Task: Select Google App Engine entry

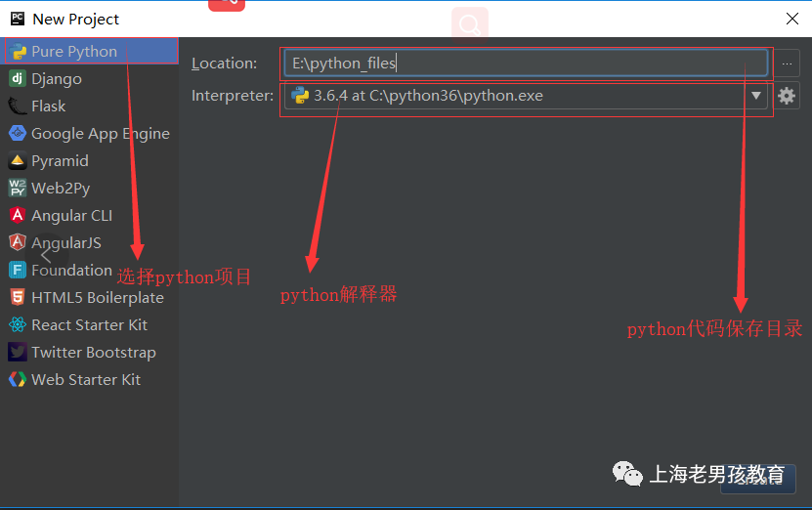Action: coord(90,133)
